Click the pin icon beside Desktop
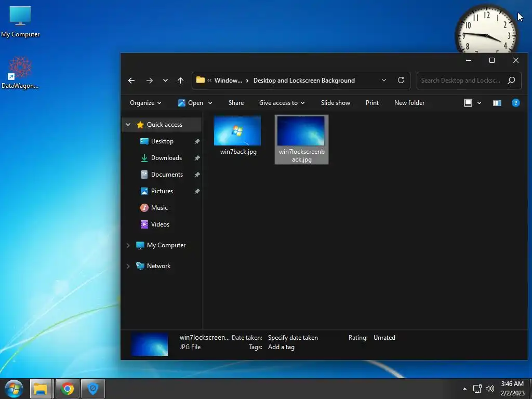This screenshot has height=399, width=532. pos(197,141)
